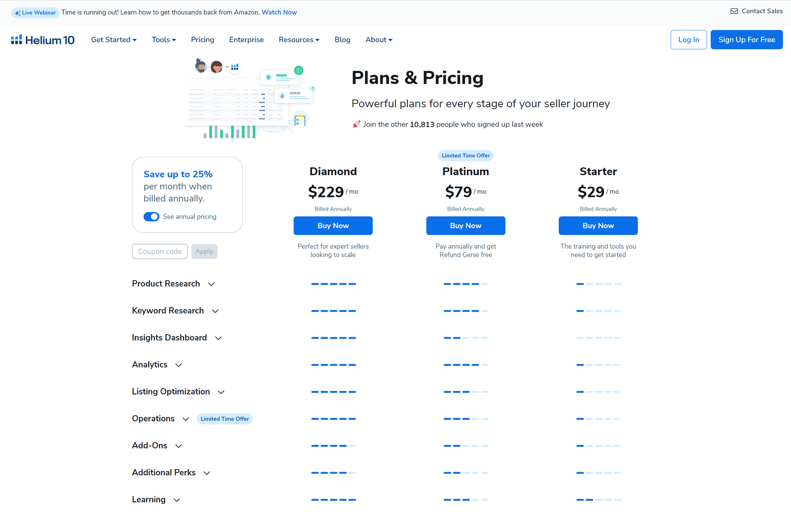Click the Starter plan heading
The image size is (791, 532).
click(598, 172)
